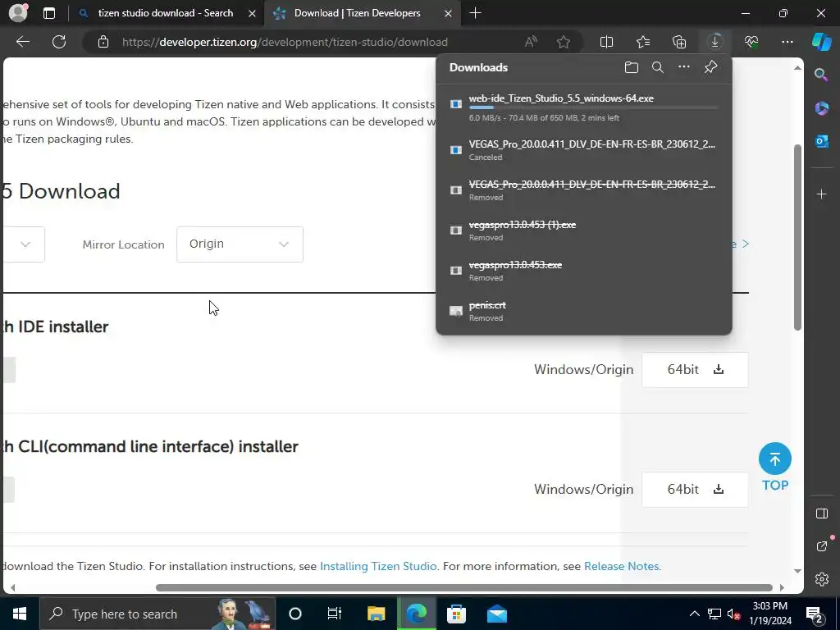Open the Release Notes link

[x=622, y=566]
